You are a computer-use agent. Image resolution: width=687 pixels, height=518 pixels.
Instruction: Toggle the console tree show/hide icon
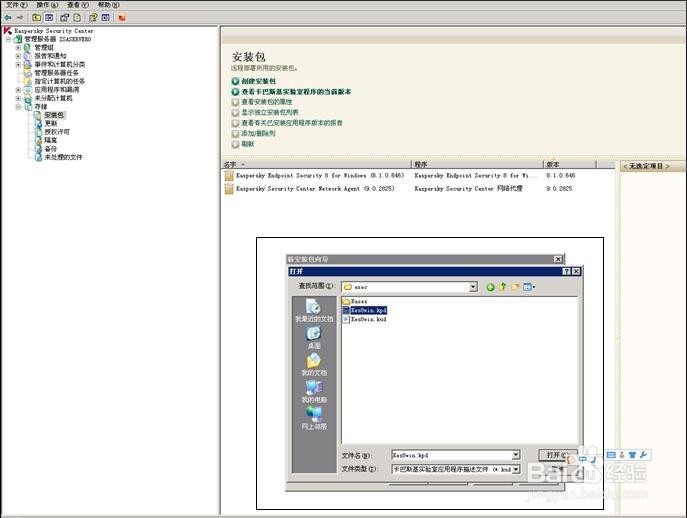coord(49,18)
